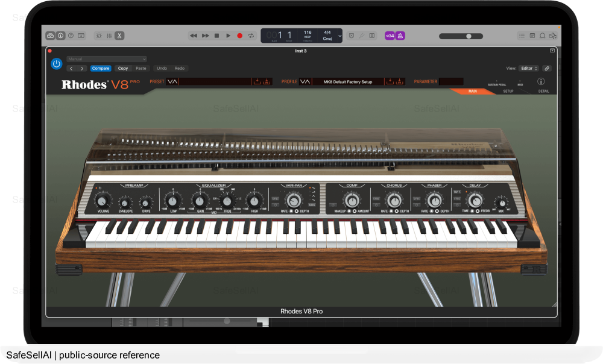This screenshot has height=364, width=603.
Task: Open the Logic Library icon in toolbar
Action: pyautogui.click(x=51, y=36)
